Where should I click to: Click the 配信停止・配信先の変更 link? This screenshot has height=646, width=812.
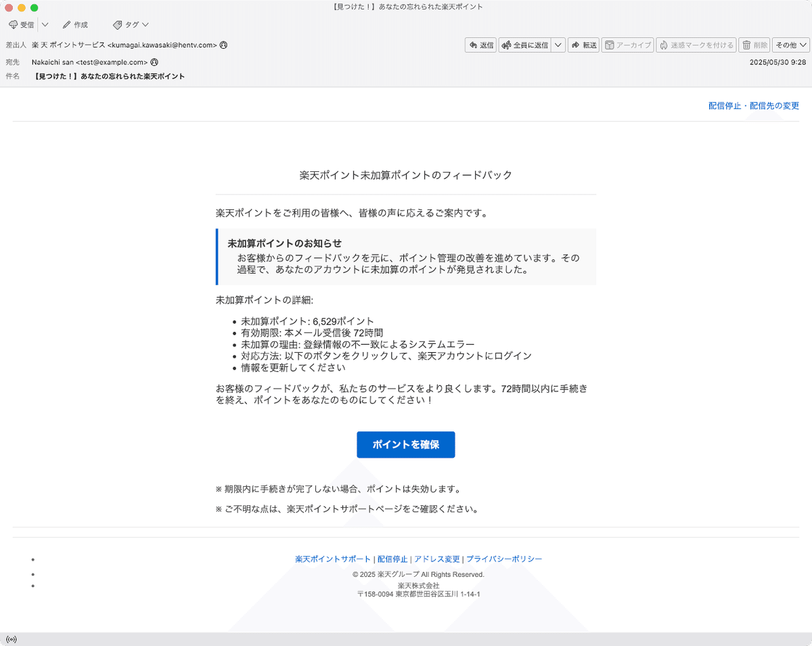coord(754,106)
